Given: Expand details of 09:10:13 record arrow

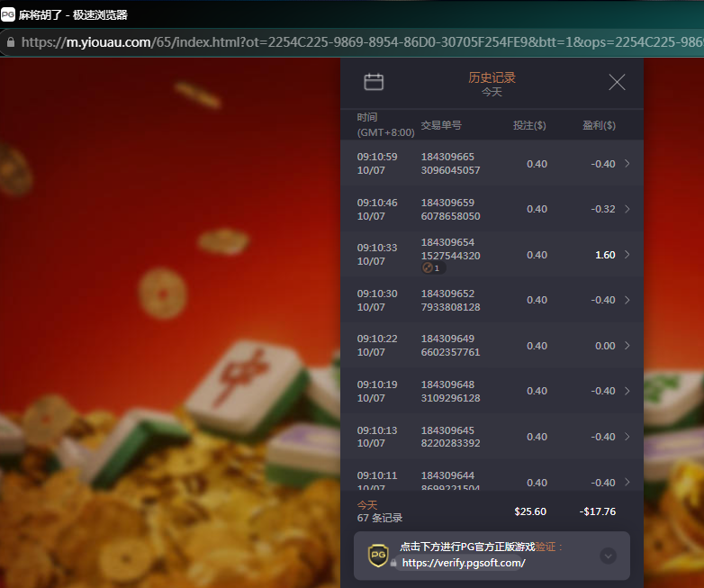Looking at the screenshot, I should click(627, 437).
